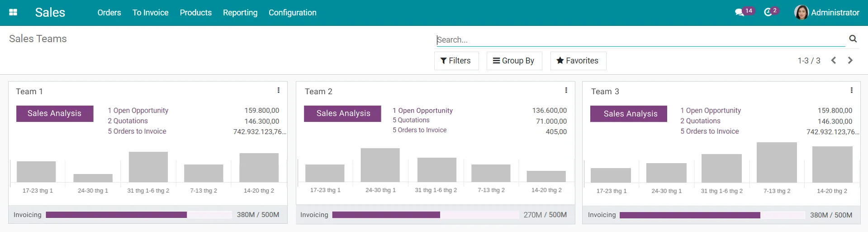Expand the Group By dropdown

(513, 61)
